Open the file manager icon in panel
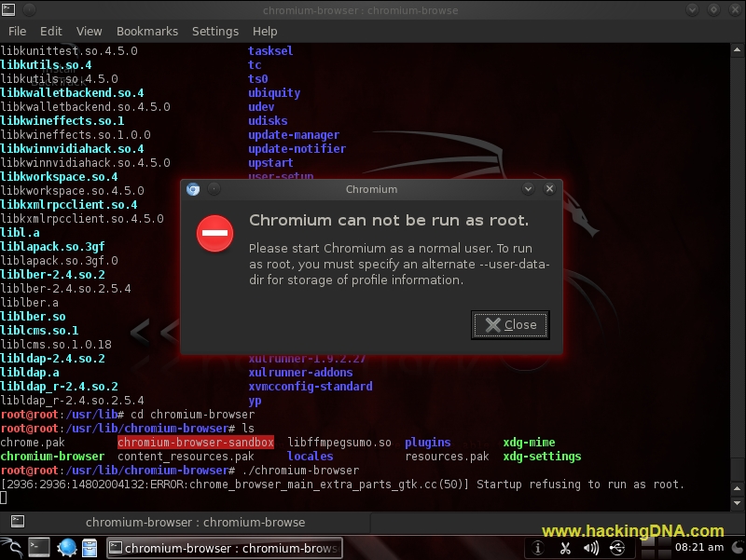This screenshot has height=560, width=746. pos(90,548)
